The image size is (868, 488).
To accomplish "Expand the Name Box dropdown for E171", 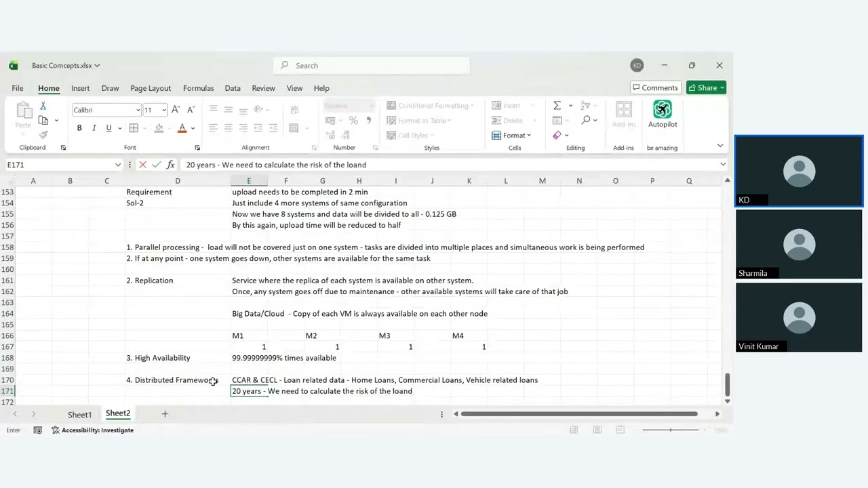I will (x=118, y=165).
